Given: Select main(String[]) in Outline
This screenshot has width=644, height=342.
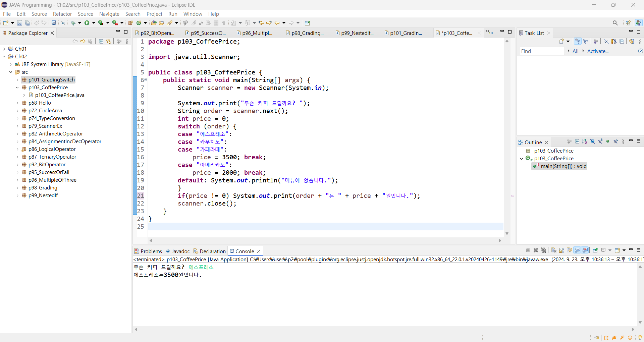Looking at the screenshot, I should [x=563, y=166].
